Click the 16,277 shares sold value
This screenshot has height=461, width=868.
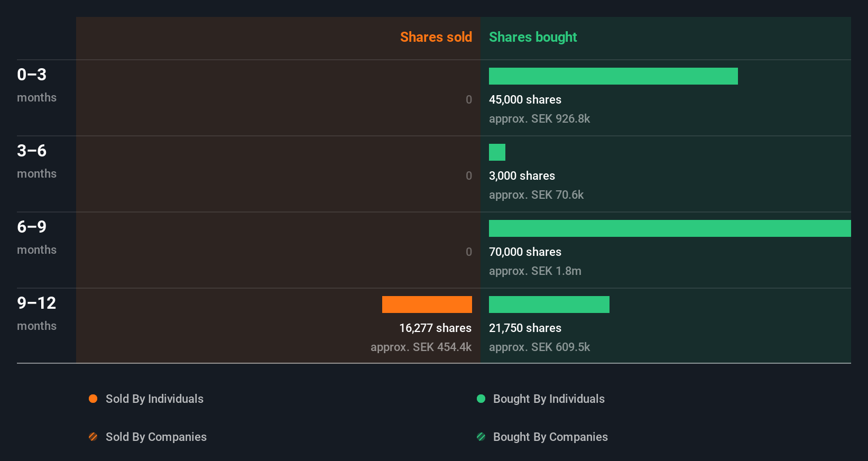click(x=436, y=328)
